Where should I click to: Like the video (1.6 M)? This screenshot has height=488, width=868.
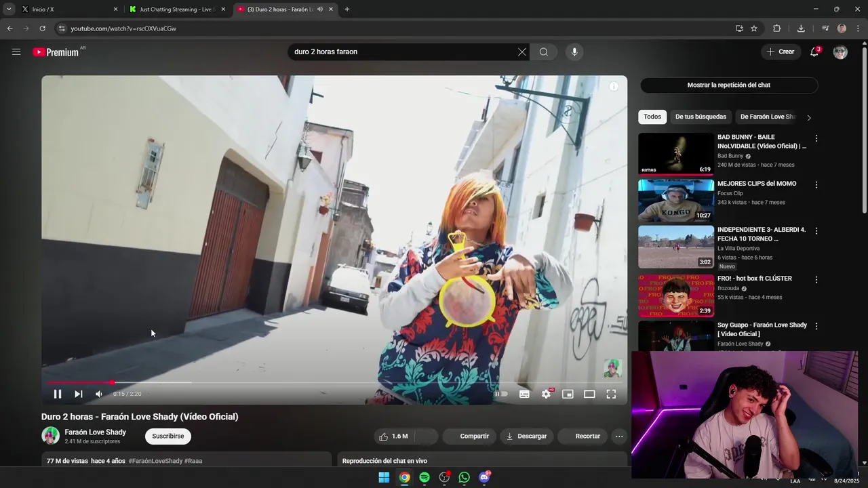pos(394,436)
